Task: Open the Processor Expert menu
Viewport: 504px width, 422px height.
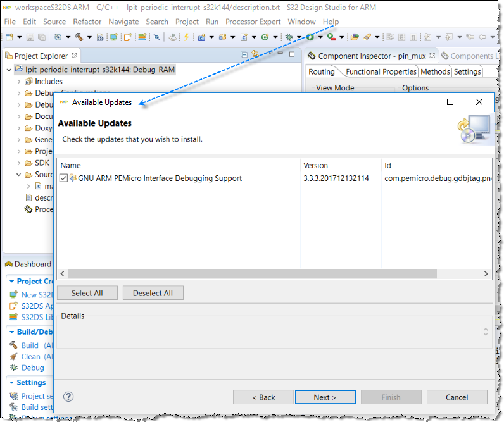Action: point(253,22)
